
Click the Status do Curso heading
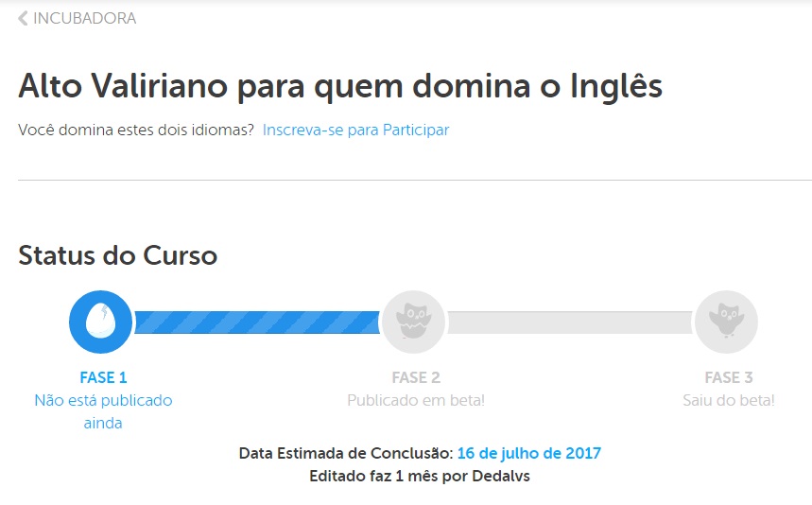(x=117, y=255)
